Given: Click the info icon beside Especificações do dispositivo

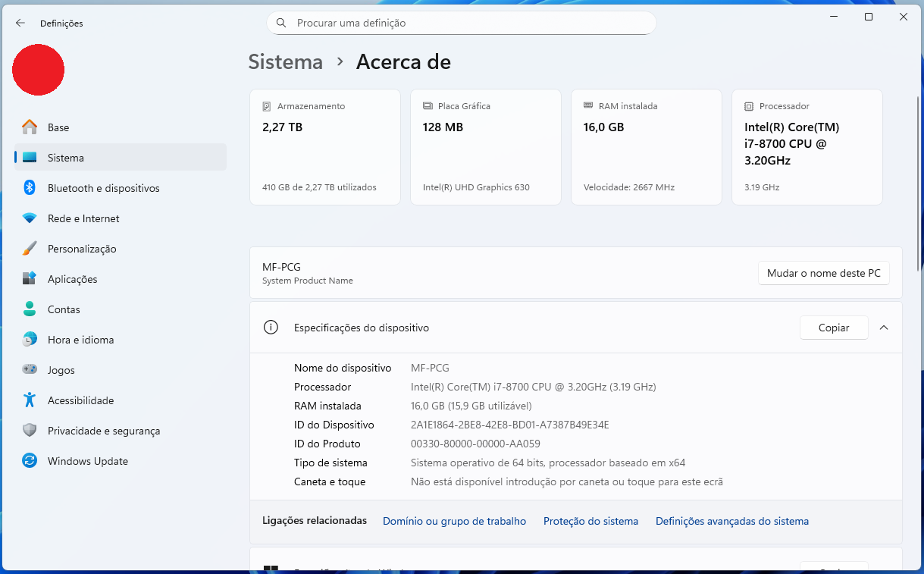Looking at the screenshot, I should (271, 328).
